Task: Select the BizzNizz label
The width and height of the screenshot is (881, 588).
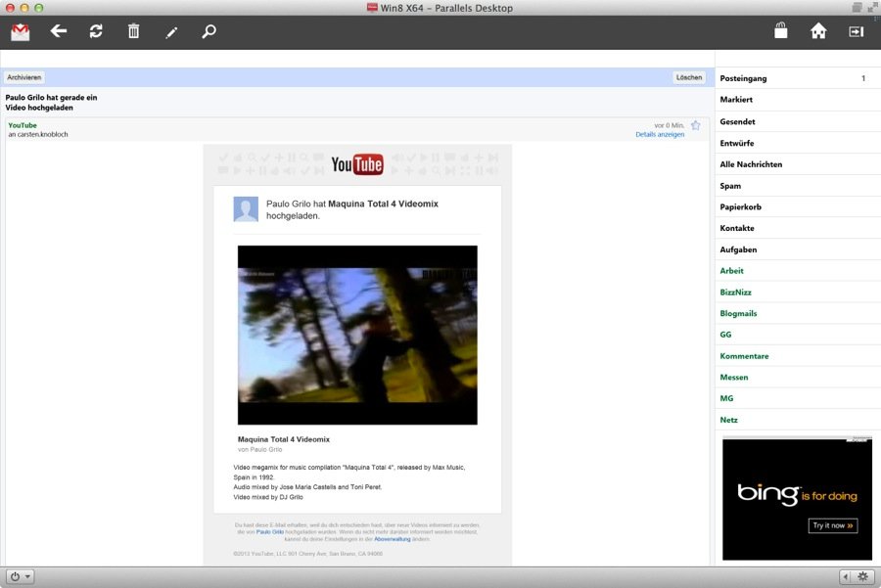Action: point(798,292)
